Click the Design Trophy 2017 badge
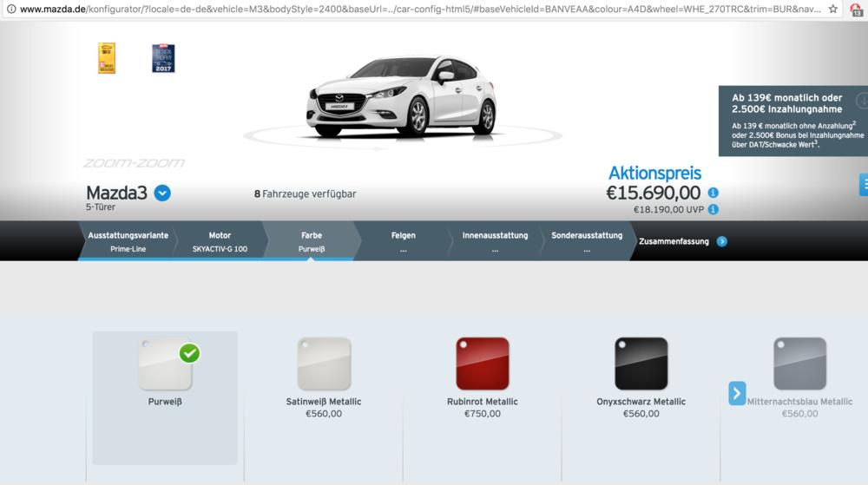 coord(163,58)
